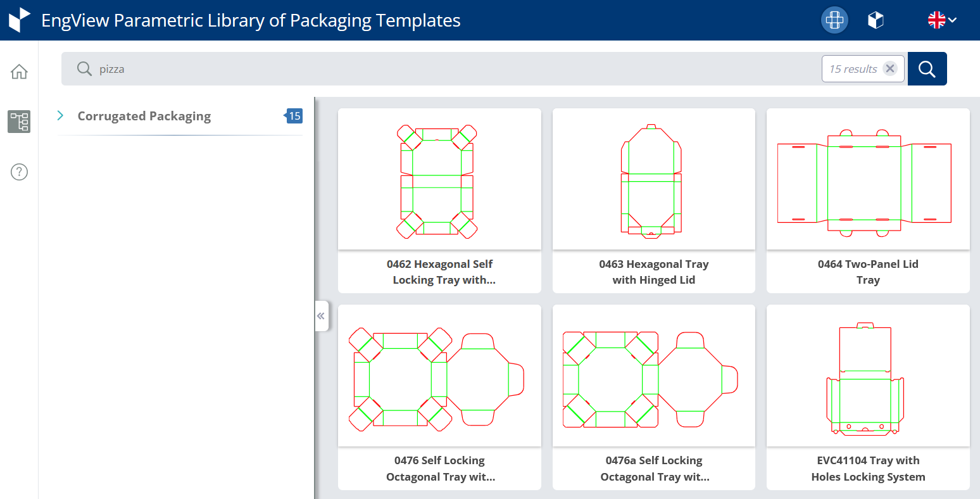Select the category tree icon in sidebar
This screenshot has width=980, height=499.
pos(19,121)
